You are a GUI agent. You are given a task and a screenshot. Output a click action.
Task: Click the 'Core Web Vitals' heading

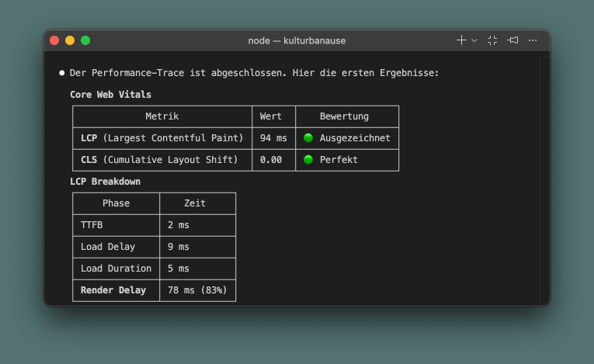click(110, 95)
